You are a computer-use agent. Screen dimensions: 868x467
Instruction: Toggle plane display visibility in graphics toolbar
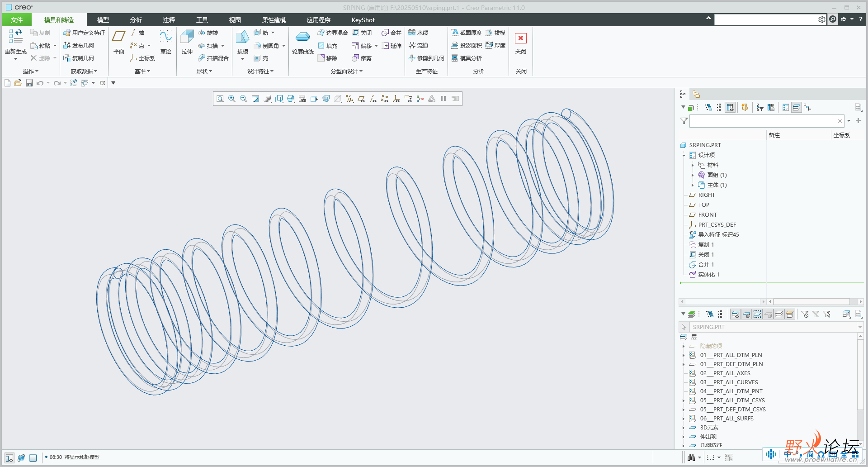tap(361, 99)
